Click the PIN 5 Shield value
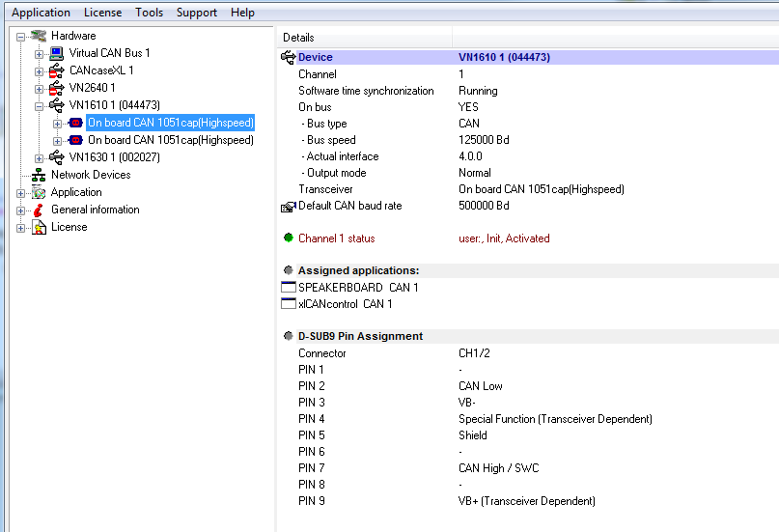The height and width of the screenshot is (532, 779). coord(472,435)
